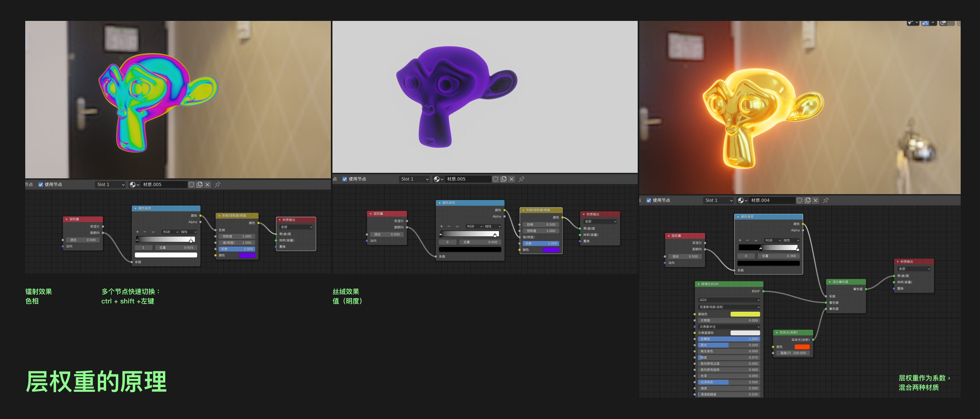Viewport: 980px width, 419px height.
Task: Click black stop color bar in 材质.004 ramp
Action: pyautogui.click(x=769, y=263)
